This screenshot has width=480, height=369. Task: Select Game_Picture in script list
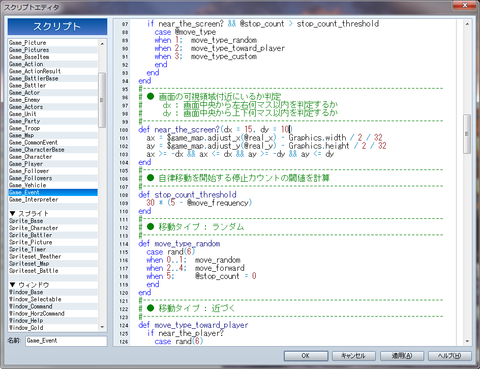[53, 43]
